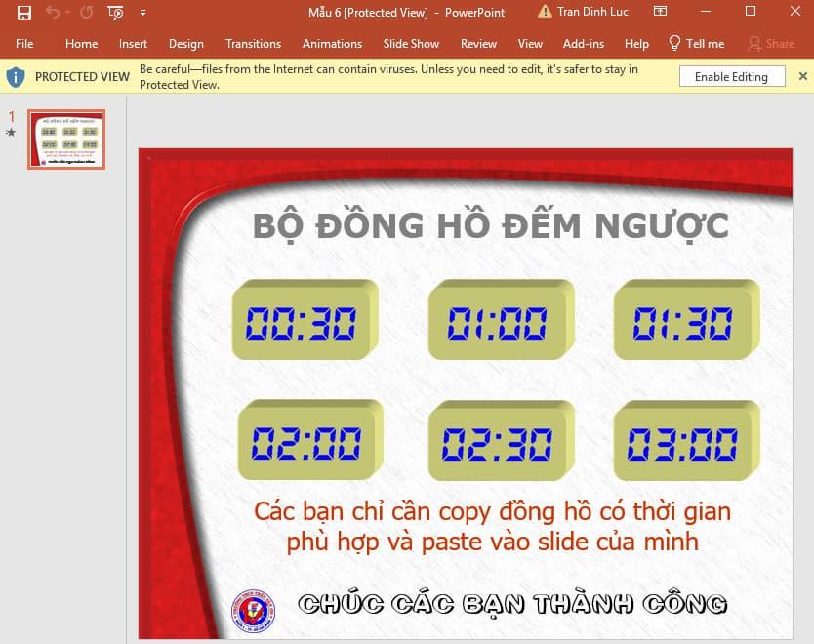Click the PowerPoint control menu icon top-left
Image resolution: width=814 pixels, height=644 pixels.
[6, 12]
